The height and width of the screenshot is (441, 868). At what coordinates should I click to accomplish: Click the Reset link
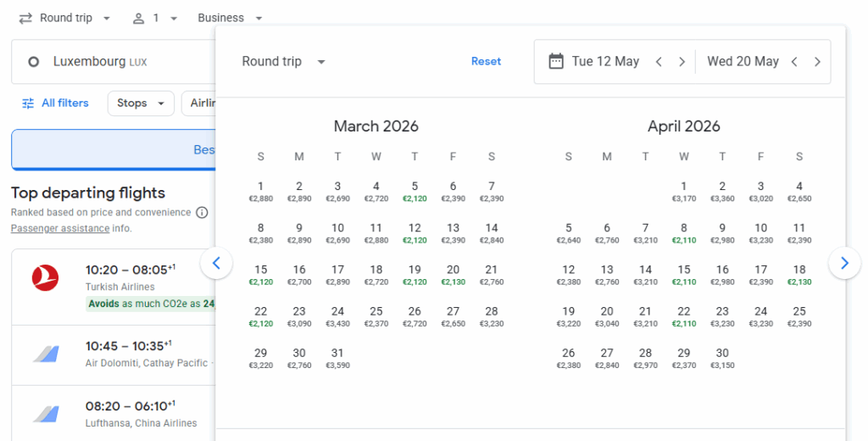click(x=486, y=62)
